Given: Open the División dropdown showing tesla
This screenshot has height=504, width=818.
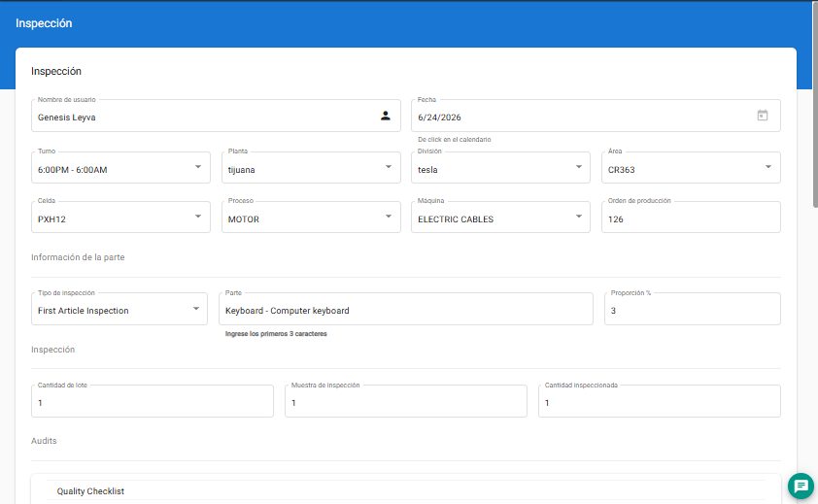Looking at the screenshot, I should pyautogui.click(x=500, y=167).
